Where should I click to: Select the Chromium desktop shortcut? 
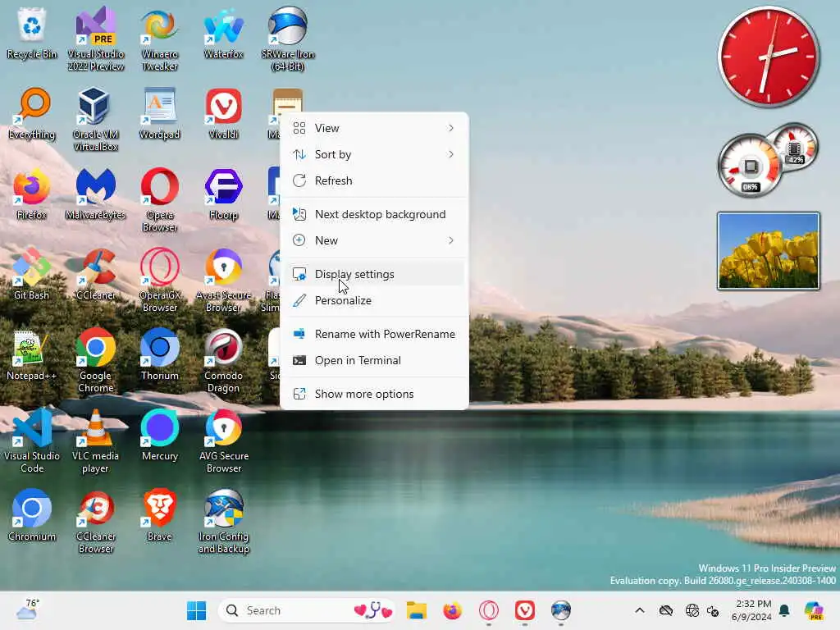click(32, 515)
